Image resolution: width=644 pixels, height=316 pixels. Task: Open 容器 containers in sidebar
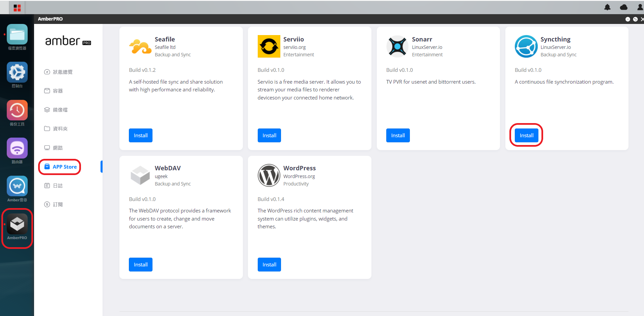pos(54,91)
